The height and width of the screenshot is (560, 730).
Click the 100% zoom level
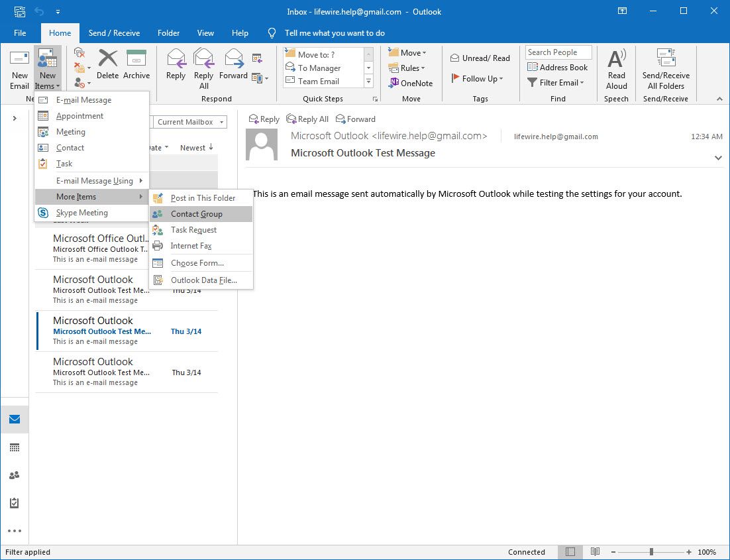point(707,551)
